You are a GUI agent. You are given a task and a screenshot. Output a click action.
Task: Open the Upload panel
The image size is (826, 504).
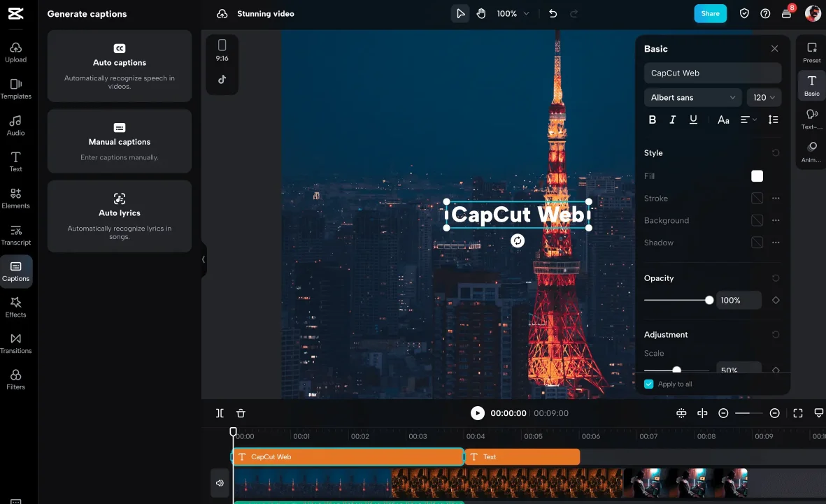(x=16, y=52)
